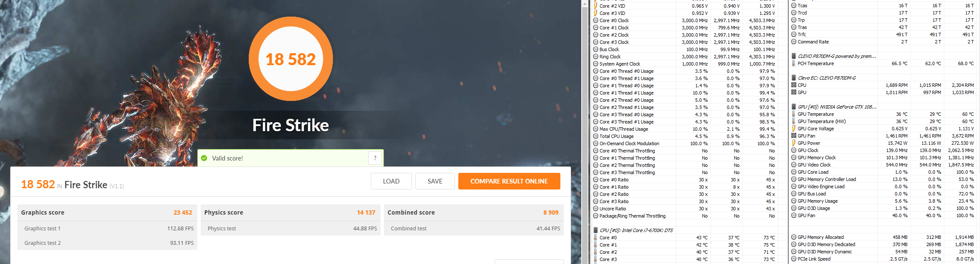Select the Physics score header

tap(290, 212)
